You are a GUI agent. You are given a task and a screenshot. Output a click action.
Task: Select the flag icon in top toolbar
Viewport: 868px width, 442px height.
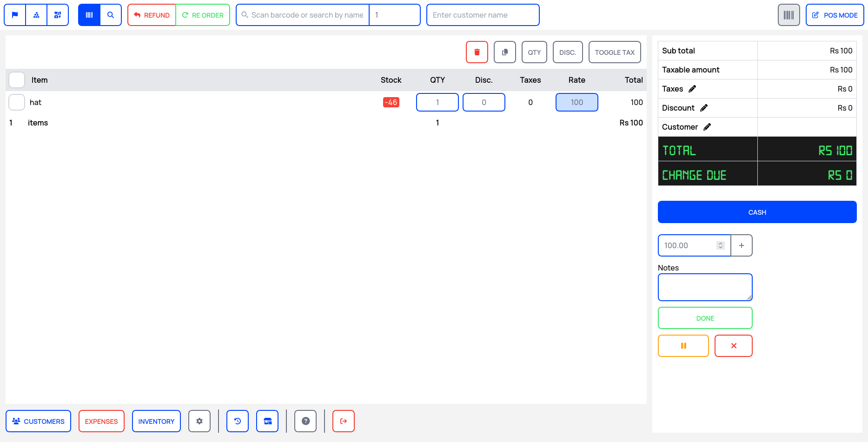14,14
